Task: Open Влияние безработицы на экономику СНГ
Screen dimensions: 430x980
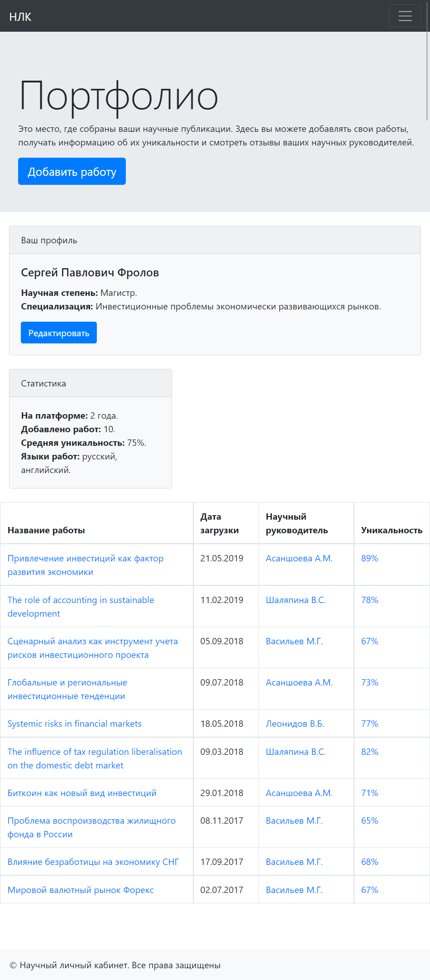Action: (93, 862)
